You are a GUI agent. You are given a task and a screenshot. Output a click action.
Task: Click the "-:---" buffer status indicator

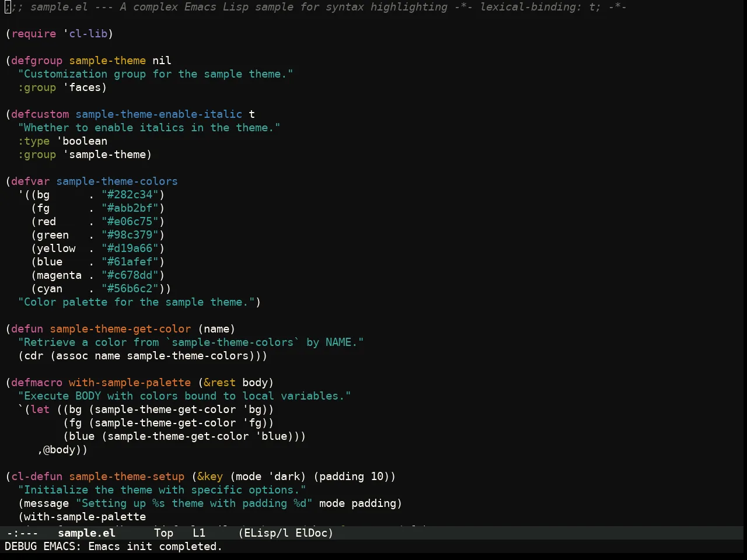[x=22, y=533]
